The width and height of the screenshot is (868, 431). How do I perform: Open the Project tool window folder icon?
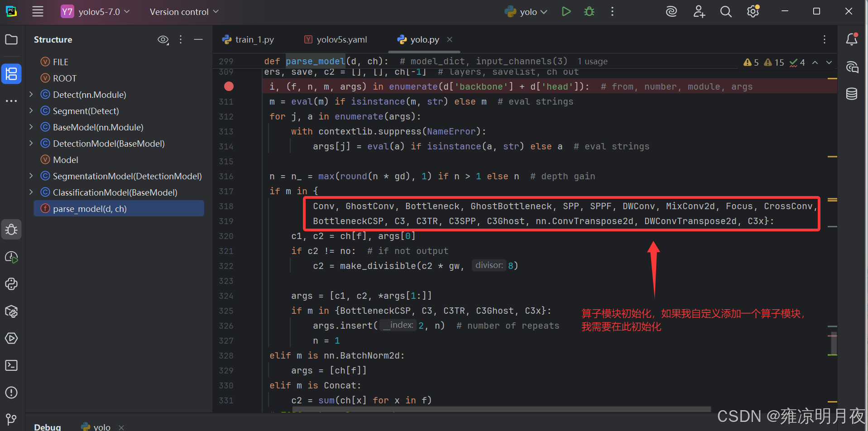(11, 39)
